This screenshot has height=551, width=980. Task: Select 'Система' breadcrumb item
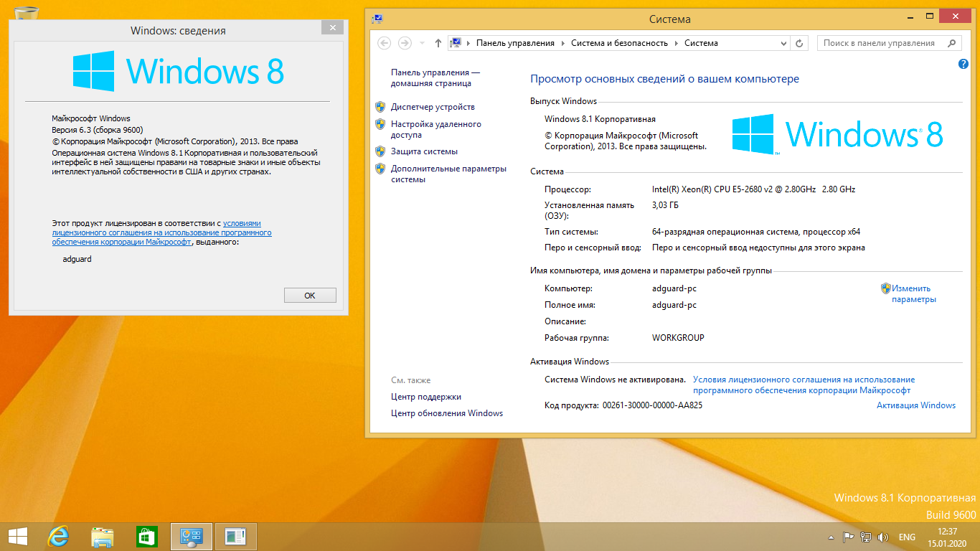coord(701,43)
